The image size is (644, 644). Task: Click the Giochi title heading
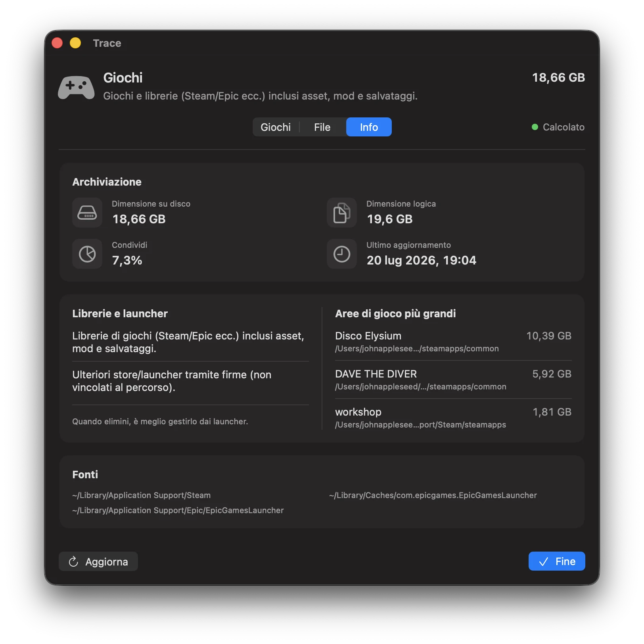click(123, 77)
